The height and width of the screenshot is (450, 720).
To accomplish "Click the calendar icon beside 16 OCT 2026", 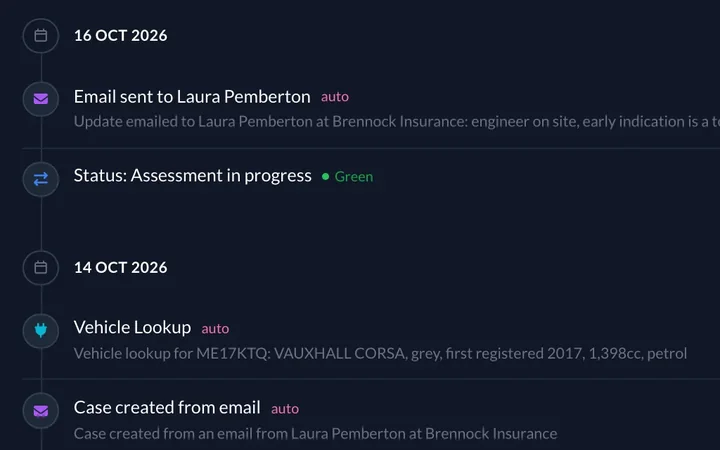I will tap(41, 35).
